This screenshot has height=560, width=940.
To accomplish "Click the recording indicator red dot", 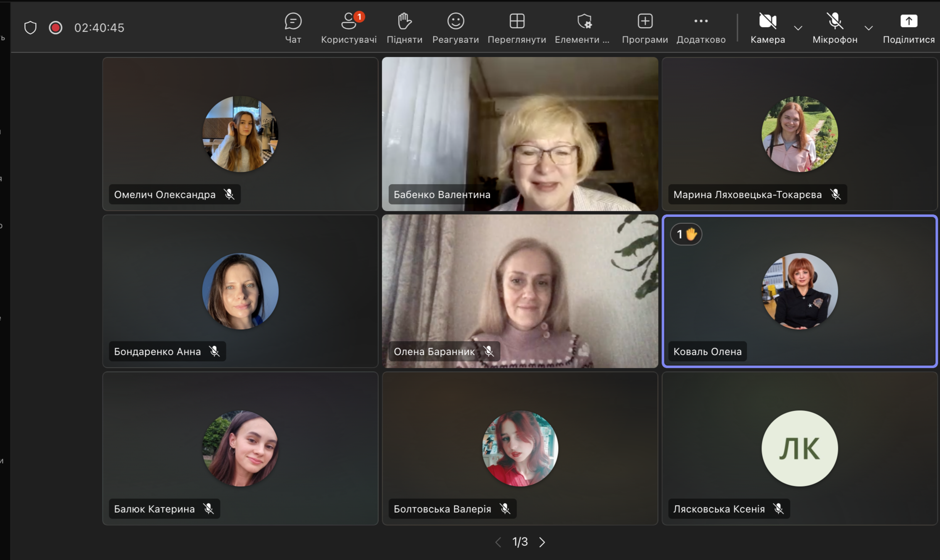I will (x=55, y=28).
